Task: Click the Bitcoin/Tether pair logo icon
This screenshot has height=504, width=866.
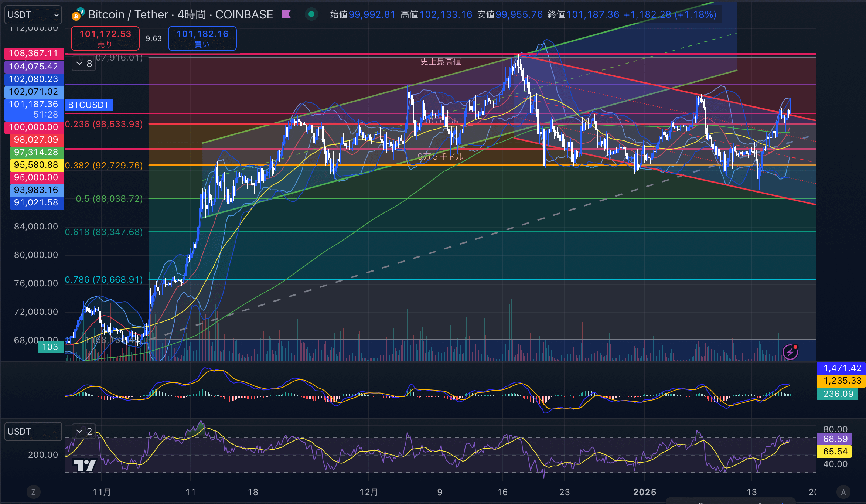Action: click(x=78, y=14)
